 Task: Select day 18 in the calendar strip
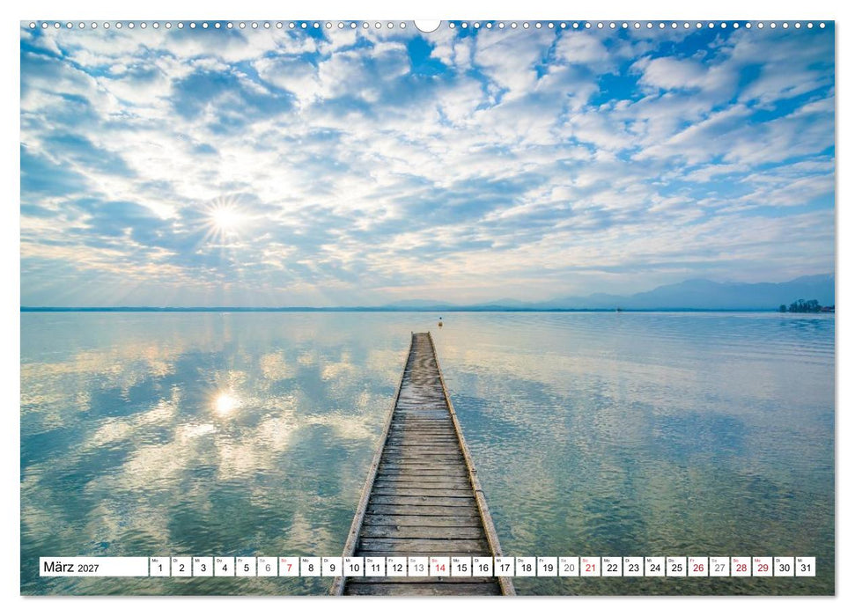click(x=526, y=567)
